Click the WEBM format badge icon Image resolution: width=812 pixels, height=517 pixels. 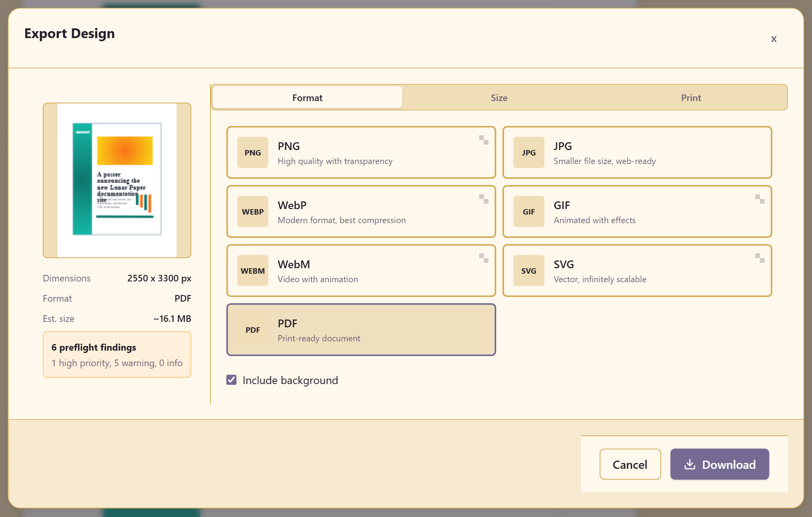click(253, 271)
